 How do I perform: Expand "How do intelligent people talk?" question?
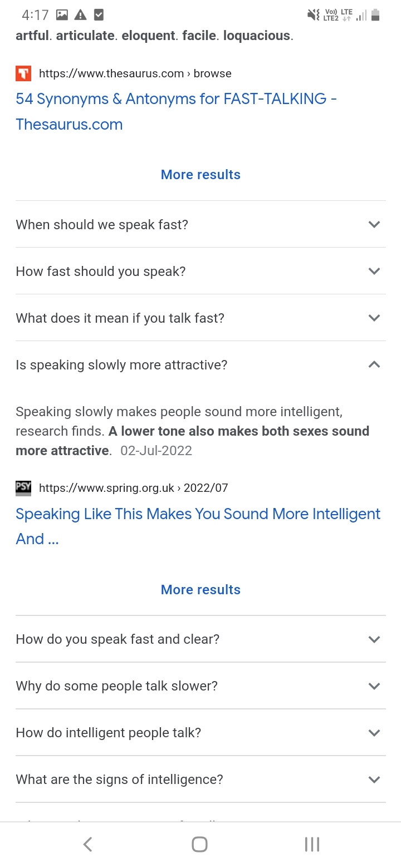(200, 732)
